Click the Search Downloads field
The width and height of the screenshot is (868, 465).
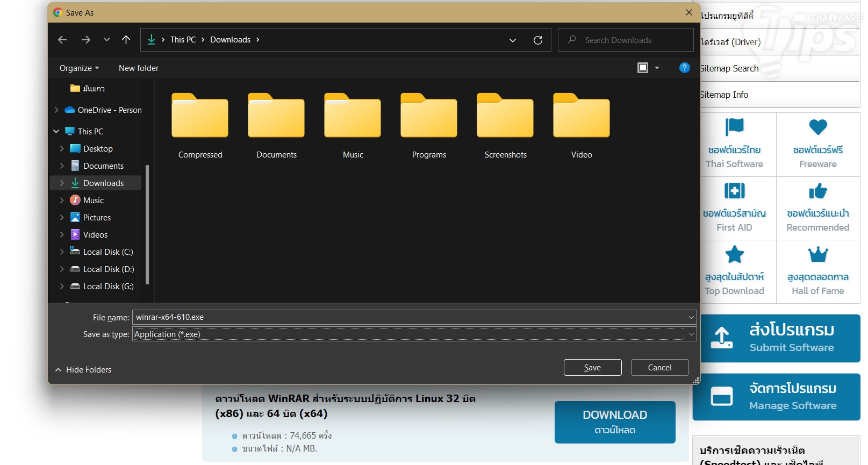point(626,40)
